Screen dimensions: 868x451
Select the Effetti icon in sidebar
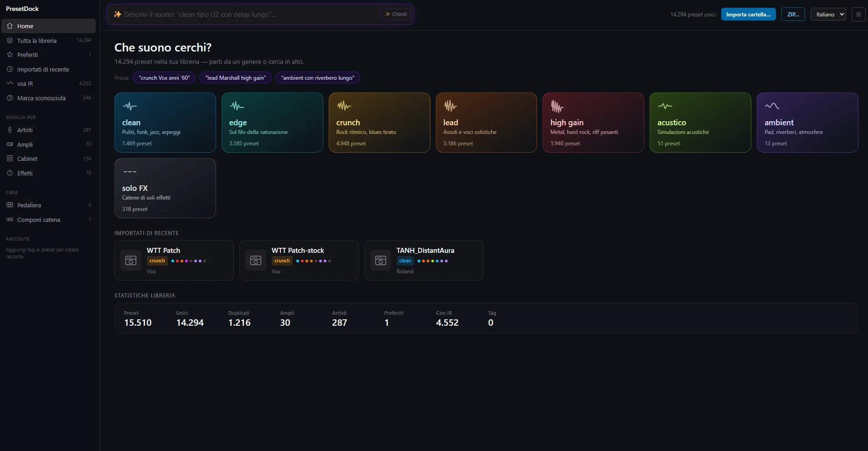click(10, 173)
